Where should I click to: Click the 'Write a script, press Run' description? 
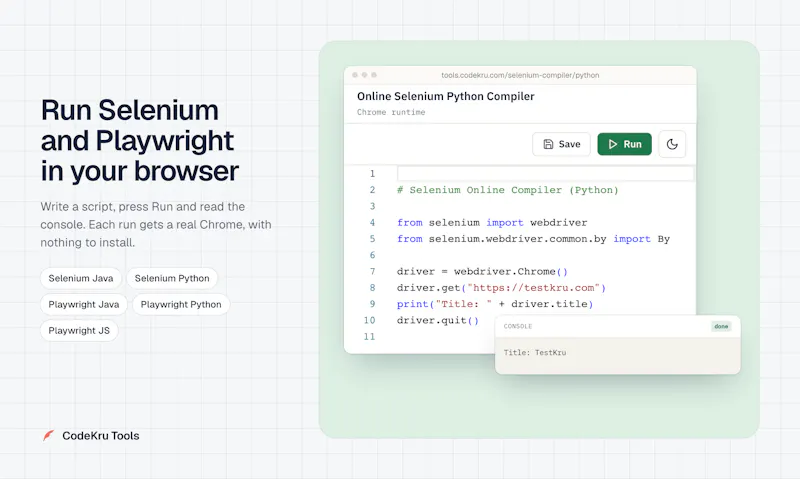click(x=156, y=224)
